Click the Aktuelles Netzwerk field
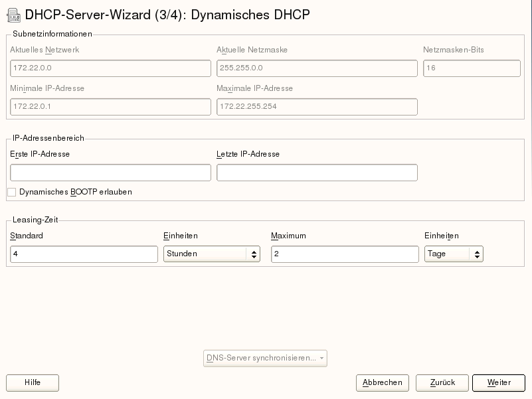 tap(110, 68)
